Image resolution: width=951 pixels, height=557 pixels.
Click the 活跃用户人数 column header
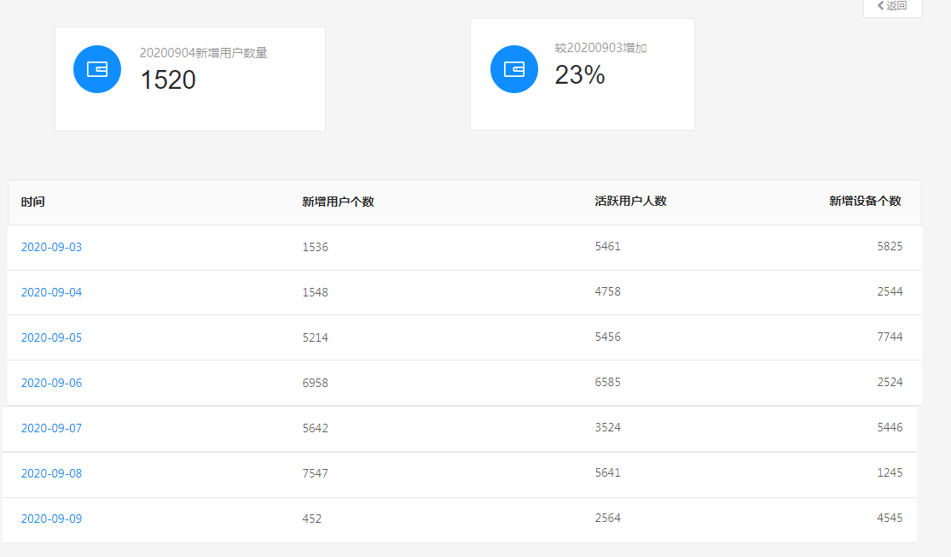[x=631, y=201]
